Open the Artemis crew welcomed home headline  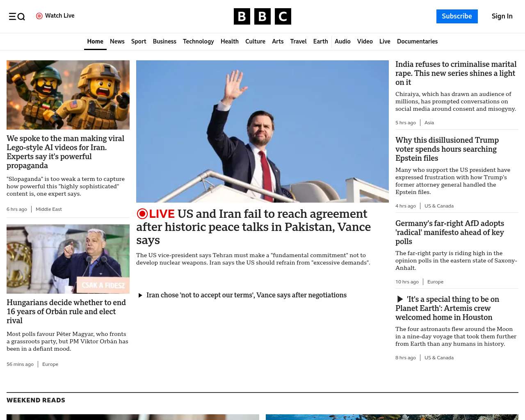[x=447, y=308]
